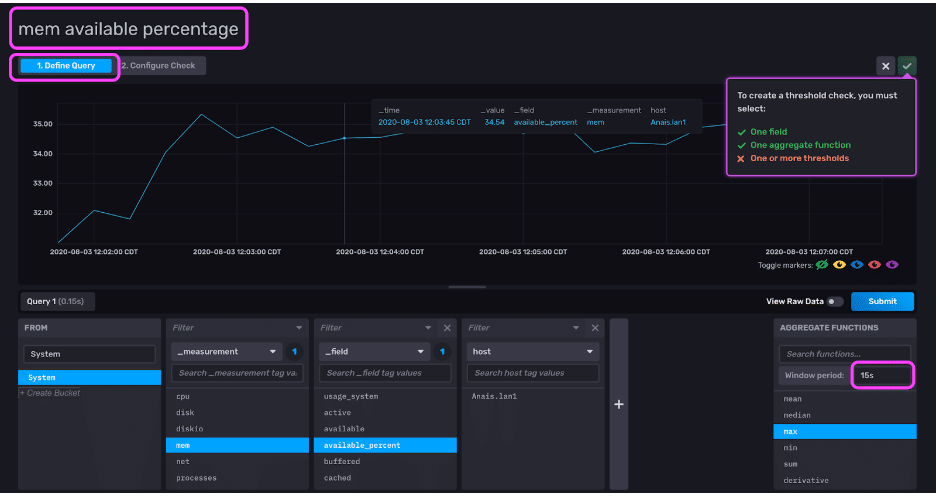Deselect the available_percent field
The width and height of the screenshot is (940, 496).
coord(385,445)
